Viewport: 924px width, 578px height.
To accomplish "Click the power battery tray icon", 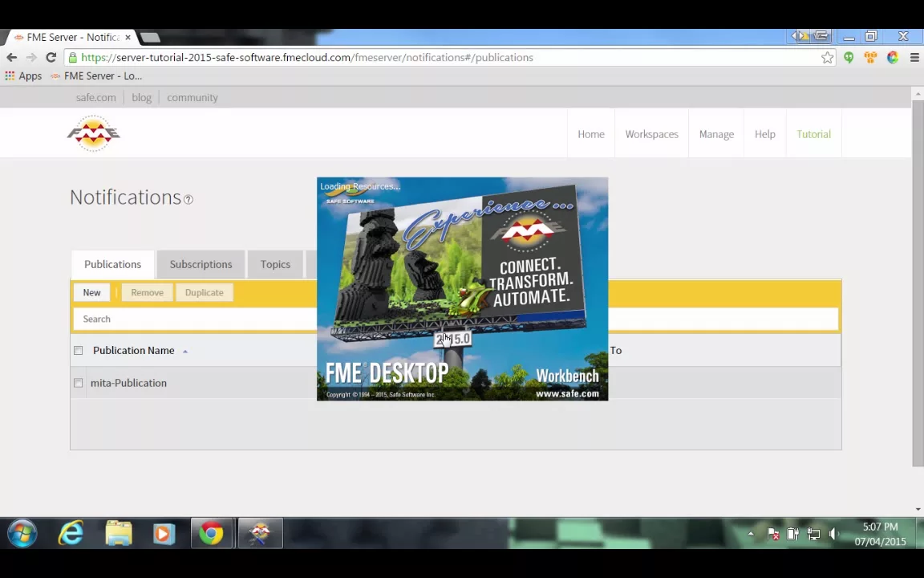I will (x=792, y=534).
